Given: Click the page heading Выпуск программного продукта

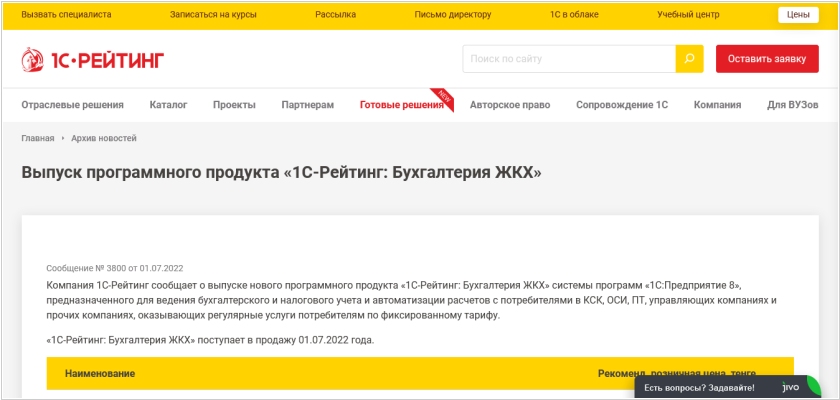Looking at the screenshot, I should point(281,173).
